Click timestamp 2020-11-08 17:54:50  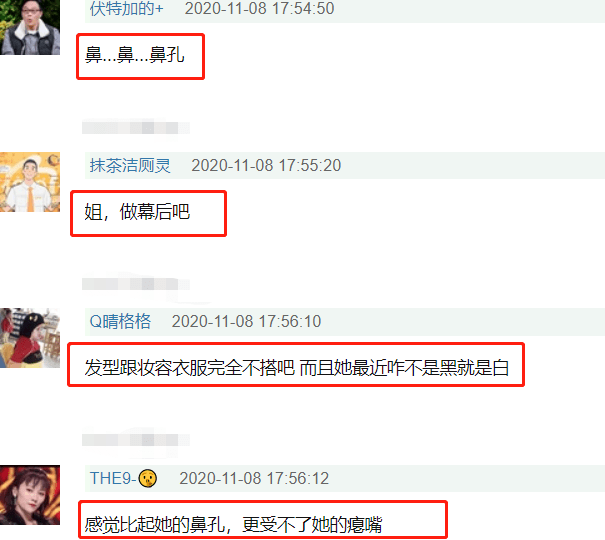click(x=259, y=8)
